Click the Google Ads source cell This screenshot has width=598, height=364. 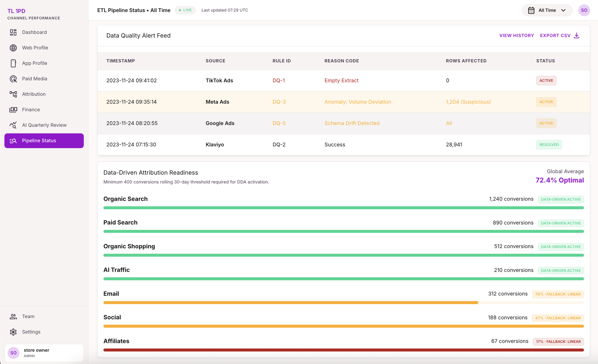(x=220, y=123)
